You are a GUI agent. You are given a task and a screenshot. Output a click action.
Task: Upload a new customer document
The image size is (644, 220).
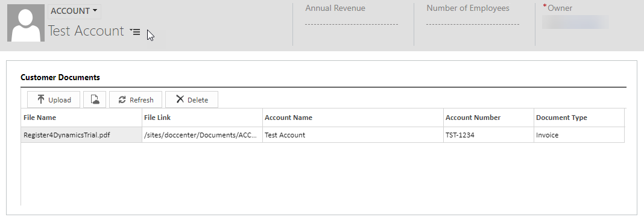click(54, 99)
